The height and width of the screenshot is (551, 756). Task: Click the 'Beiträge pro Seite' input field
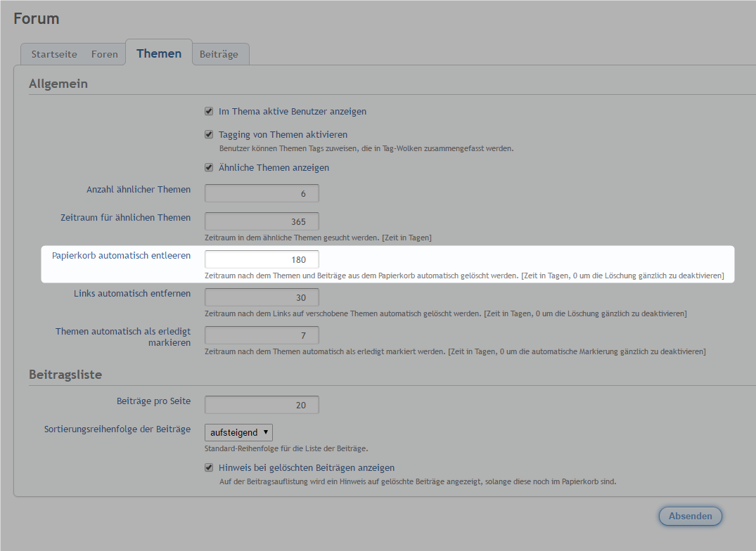click(262, 405)
